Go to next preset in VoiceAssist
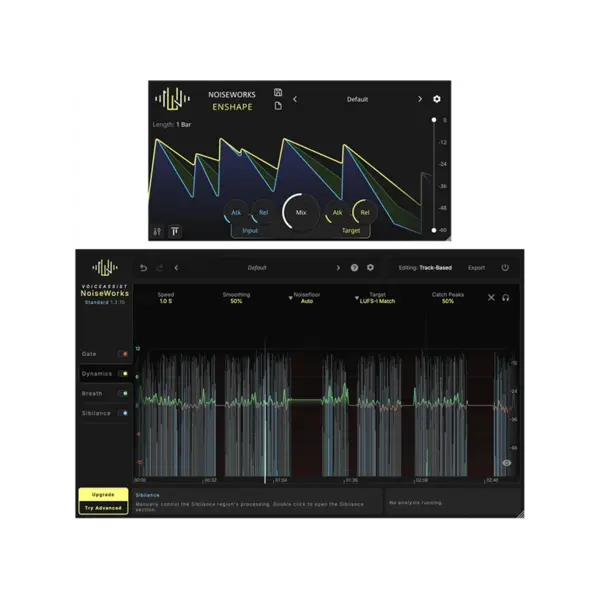 coord(338,268)
